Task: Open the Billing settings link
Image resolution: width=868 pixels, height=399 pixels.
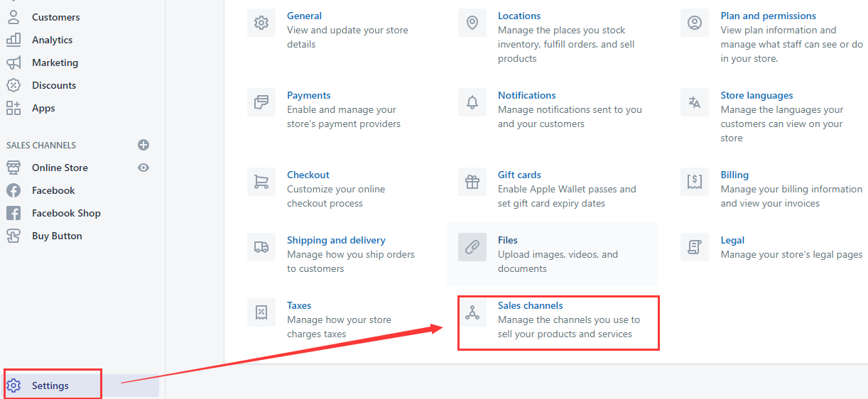Action: point(734,175)
